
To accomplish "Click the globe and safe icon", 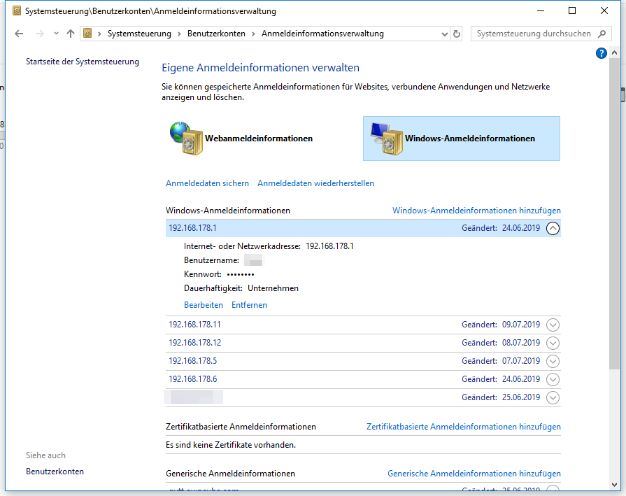I will tap(186, 138).
